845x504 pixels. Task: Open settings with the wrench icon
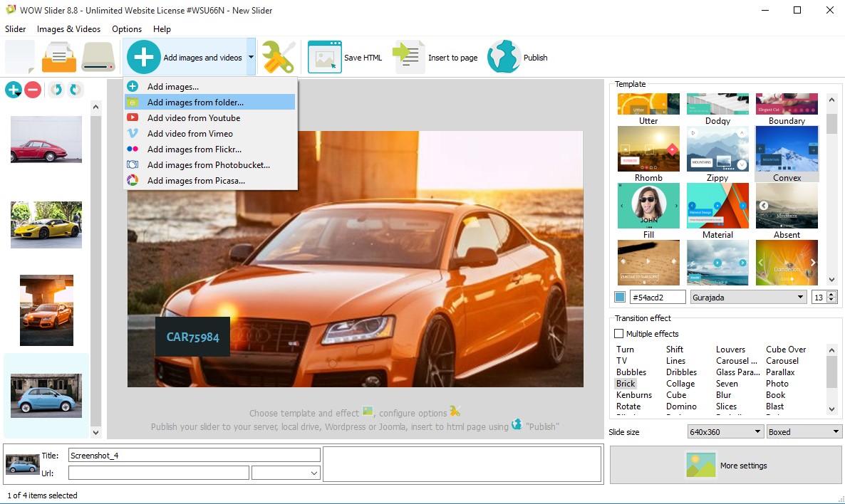pos(277,57)
